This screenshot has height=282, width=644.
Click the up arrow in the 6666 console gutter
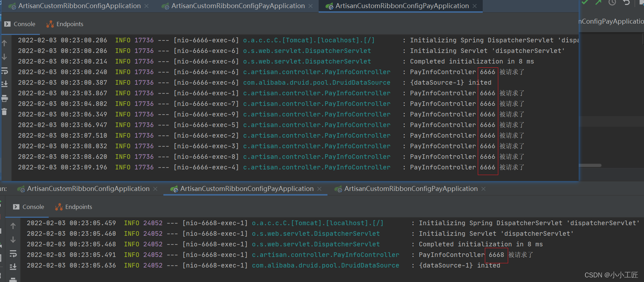click(x=5, y=43)
